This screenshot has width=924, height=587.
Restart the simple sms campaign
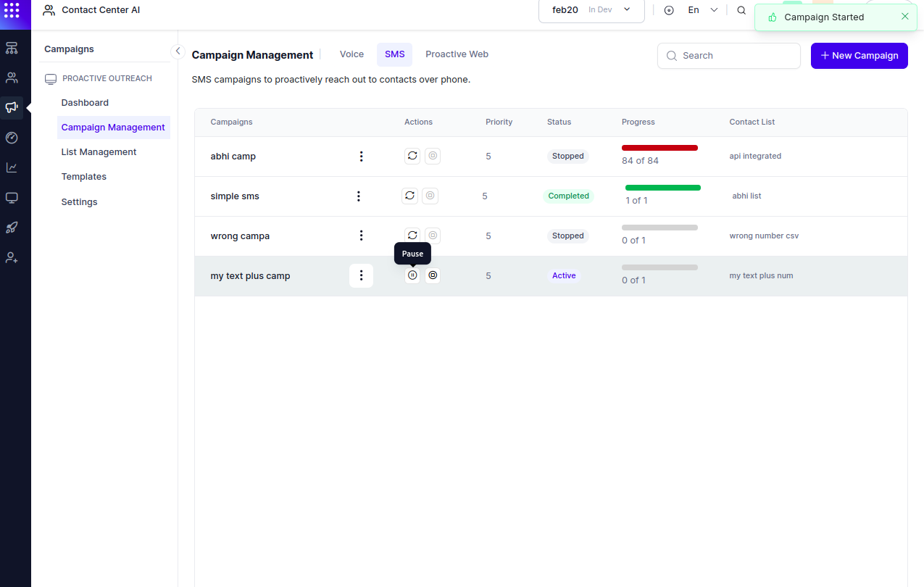[409, 196]
